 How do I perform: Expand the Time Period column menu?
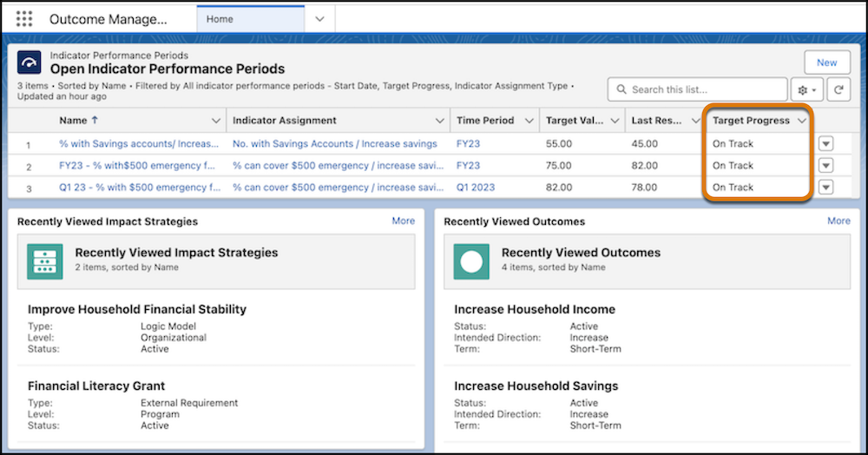pos(529,121)
